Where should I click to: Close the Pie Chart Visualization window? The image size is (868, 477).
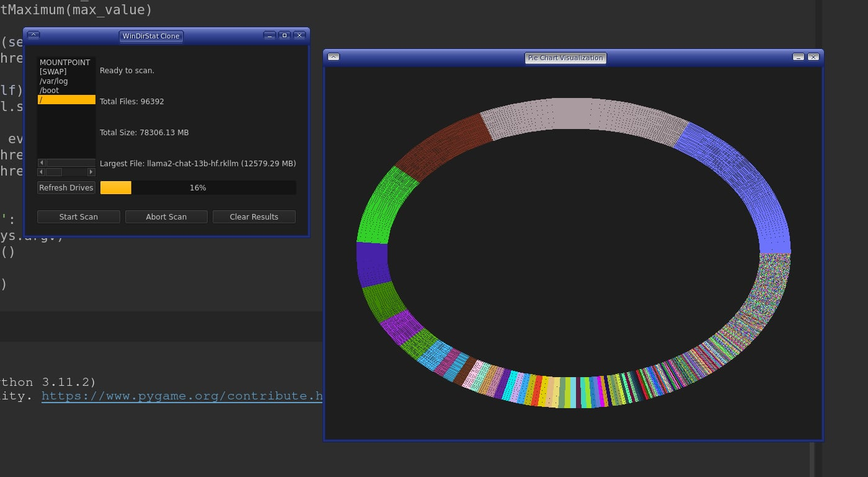pos(813,57)
